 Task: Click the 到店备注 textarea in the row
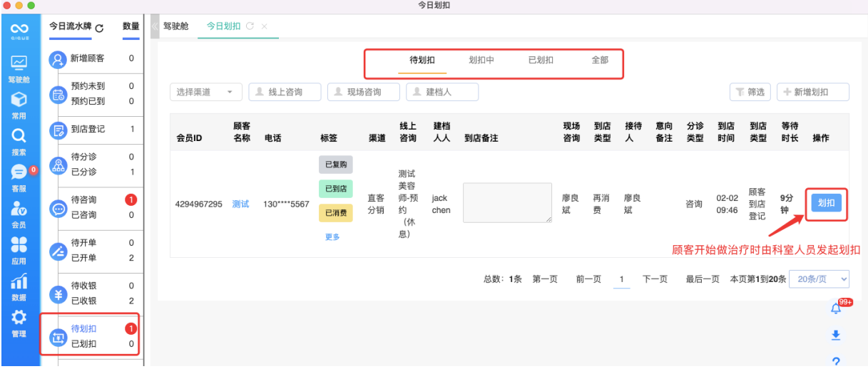tap(508, 203)
